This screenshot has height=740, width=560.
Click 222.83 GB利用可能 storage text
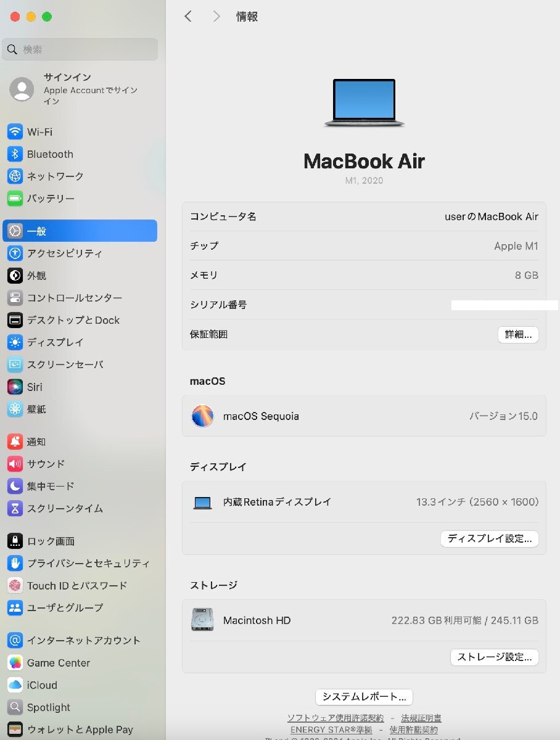pyautogui.click(x=437, y=620)
